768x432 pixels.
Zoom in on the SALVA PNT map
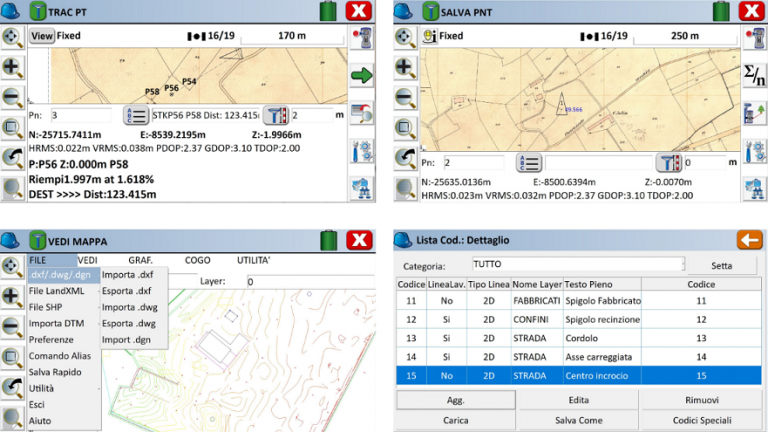tap(406, 68)
